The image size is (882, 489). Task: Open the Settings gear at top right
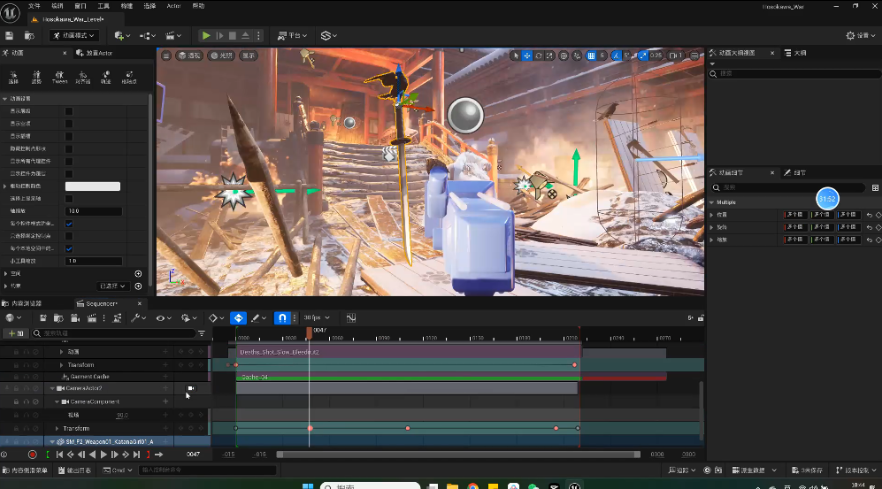[861, 35]
